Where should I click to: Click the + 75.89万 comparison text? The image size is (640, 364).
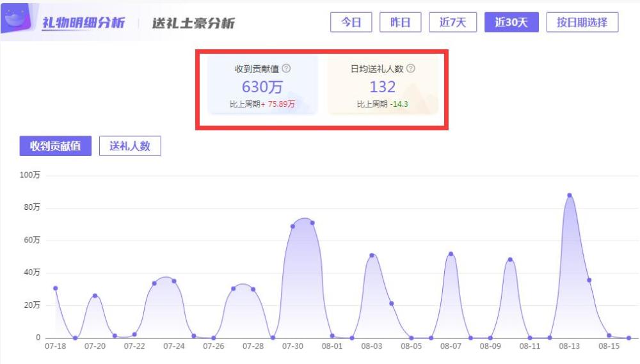[x=278, y=104]
